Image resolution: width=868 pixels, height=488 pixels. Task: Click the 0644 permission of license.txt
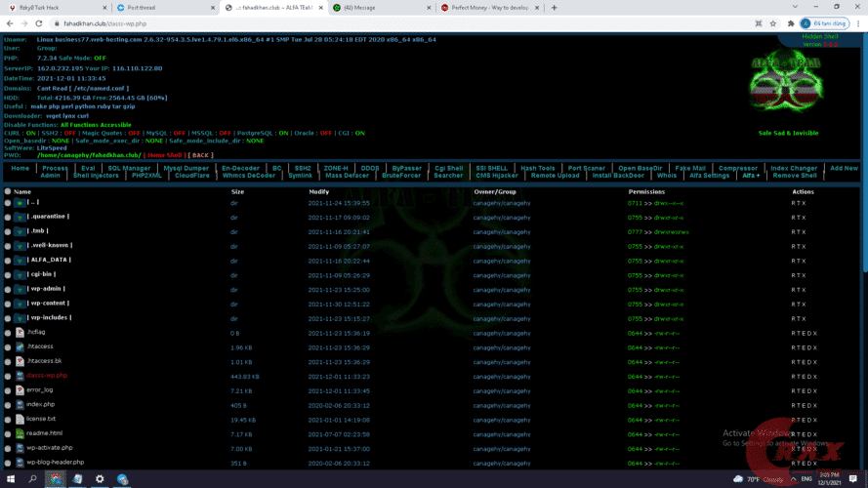point(635,420)
